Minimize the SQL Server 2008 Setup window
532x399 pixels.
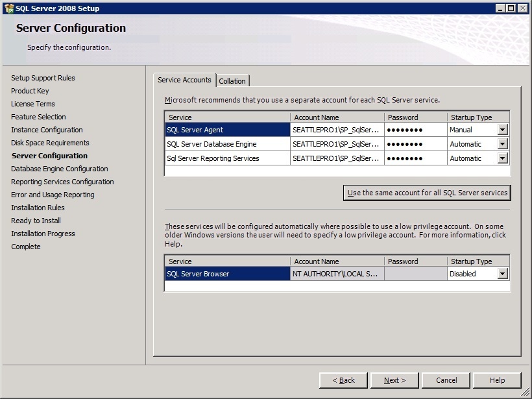click(x=500, y=8)
